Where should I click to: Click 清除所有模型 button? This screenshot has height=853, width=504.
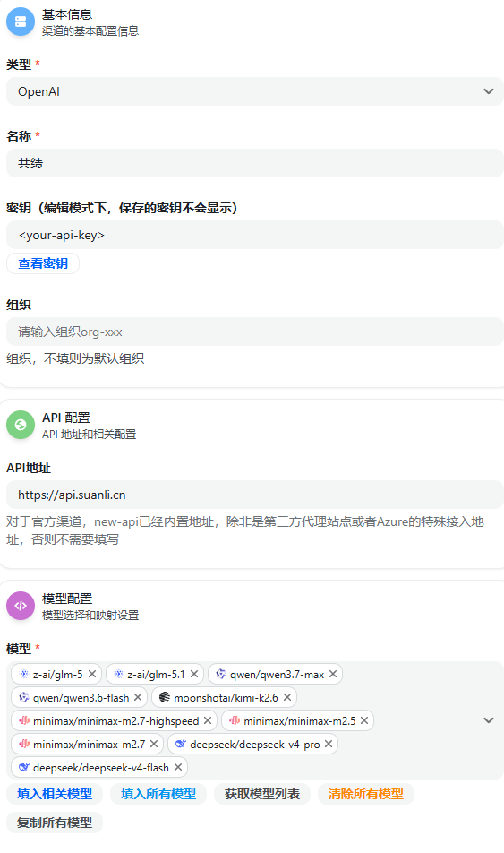(x=366, y=794)
